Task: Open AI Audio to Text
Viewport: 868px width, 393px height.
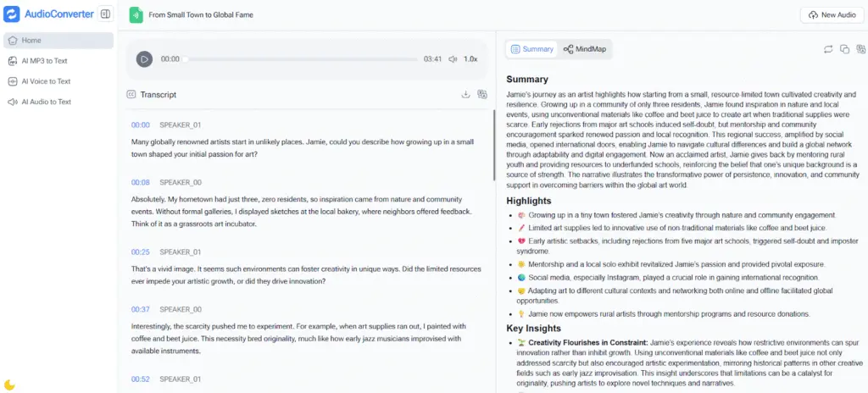Action: (46, 102)
